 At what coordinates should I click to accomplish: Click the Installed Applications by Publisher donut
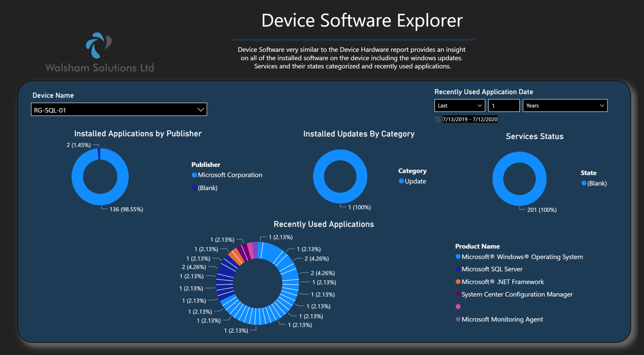[x=100, y=177]
